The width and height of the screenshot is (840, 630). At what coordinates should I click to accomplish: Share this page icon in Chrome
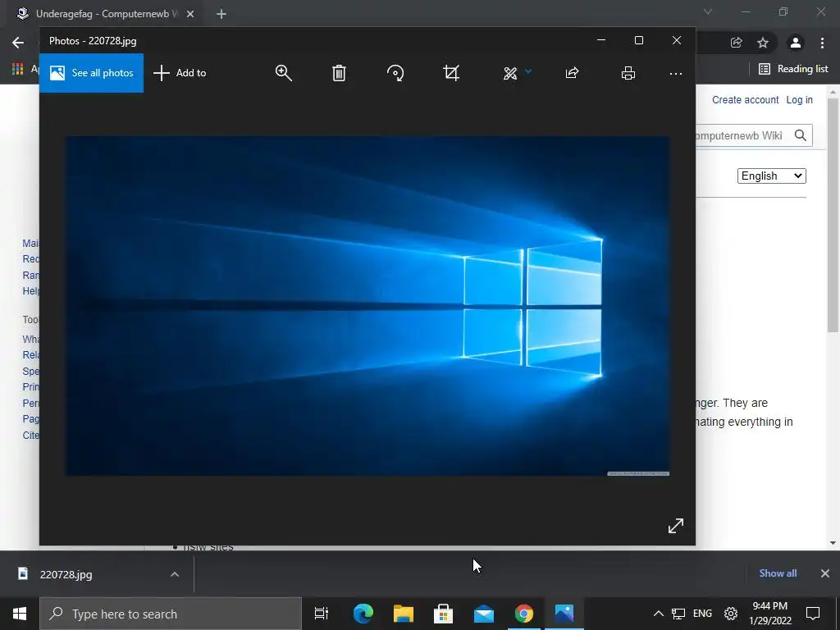(x=736, y=43)
